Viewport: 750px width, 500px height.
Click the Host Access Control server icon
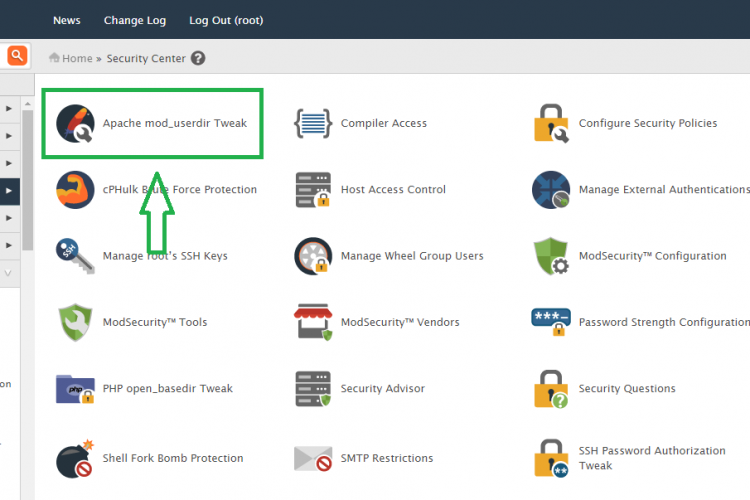pos(313,189)
